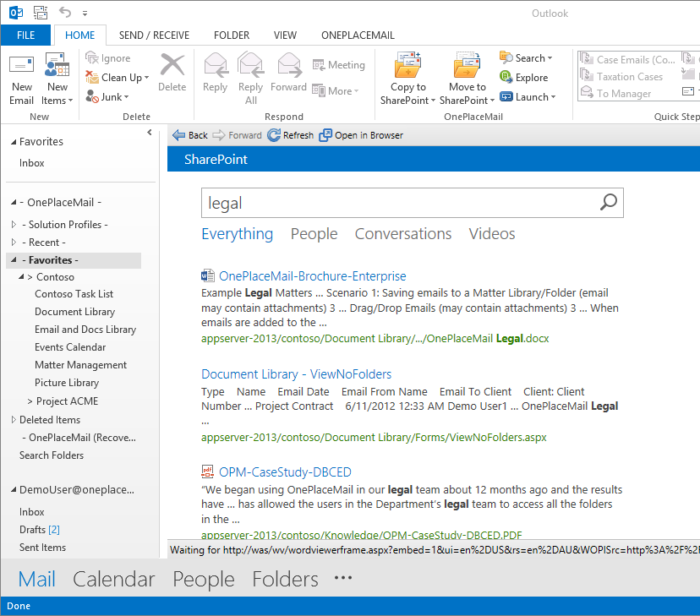Viewport: 700px width, 616px height.
Task: Open the ONEPLACEMAIL ribbon tab
Action: tap(358, 35)
